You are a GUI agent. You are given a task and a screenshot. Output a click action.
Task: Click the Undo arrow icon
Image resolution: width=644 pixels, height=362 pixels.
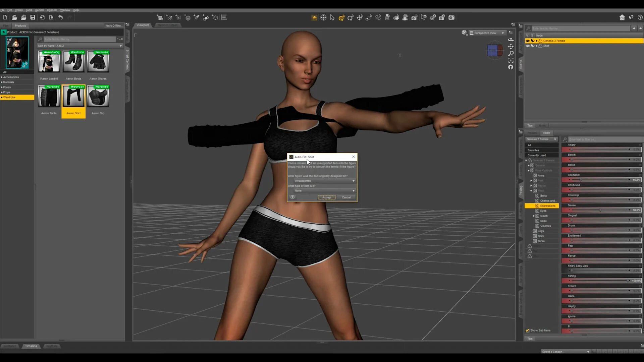(x=60, y=17)
